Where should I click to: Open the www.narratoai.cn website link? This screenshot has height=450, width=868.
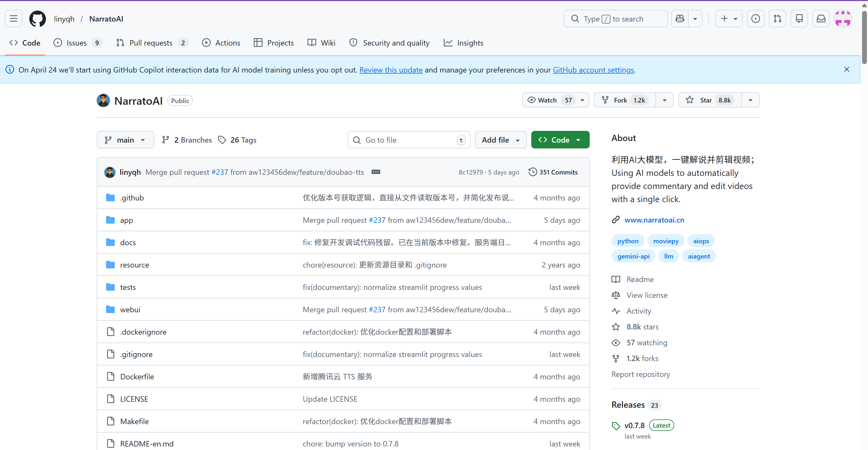[x=654, y=220]
